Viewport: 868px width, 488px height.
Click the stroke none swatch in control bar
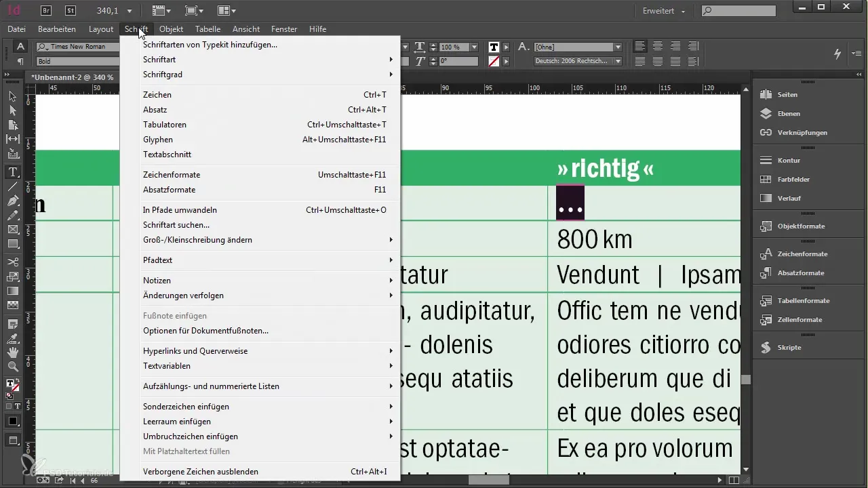click(494, 61)
